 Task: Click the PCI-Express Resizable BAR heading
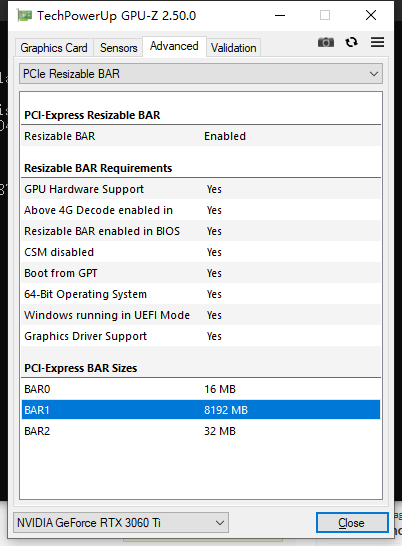click(x=92, y=115)
